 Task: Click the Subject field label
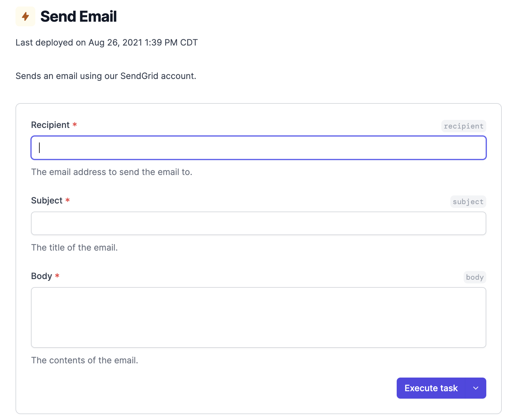tap(47, 200)
